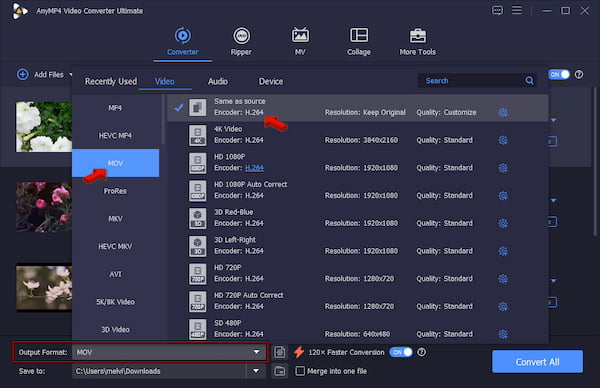Select 3D Video format category
Image resolution: width=600 pixels, height=388 pixels.
[115, 329]
